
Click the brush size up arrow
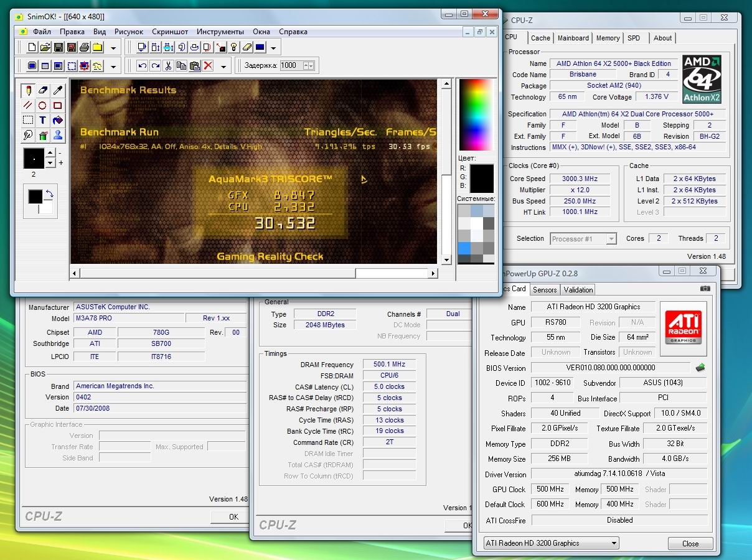click(52, 152)
